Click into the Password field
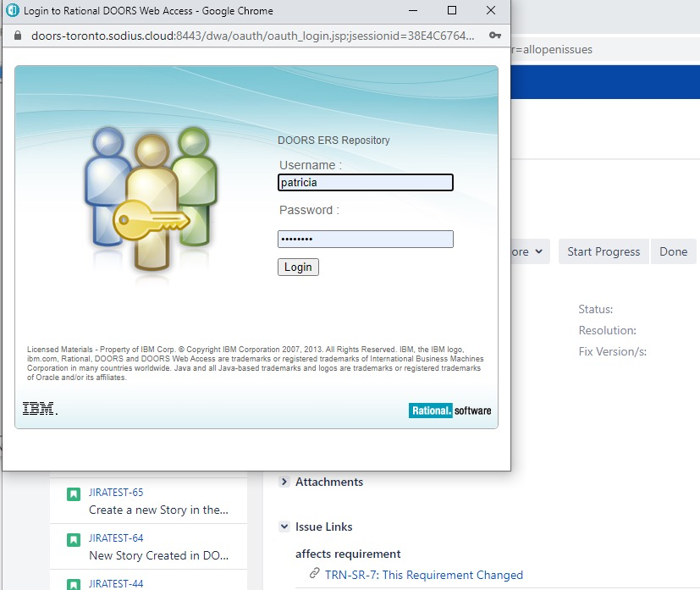 click(365, 240)
